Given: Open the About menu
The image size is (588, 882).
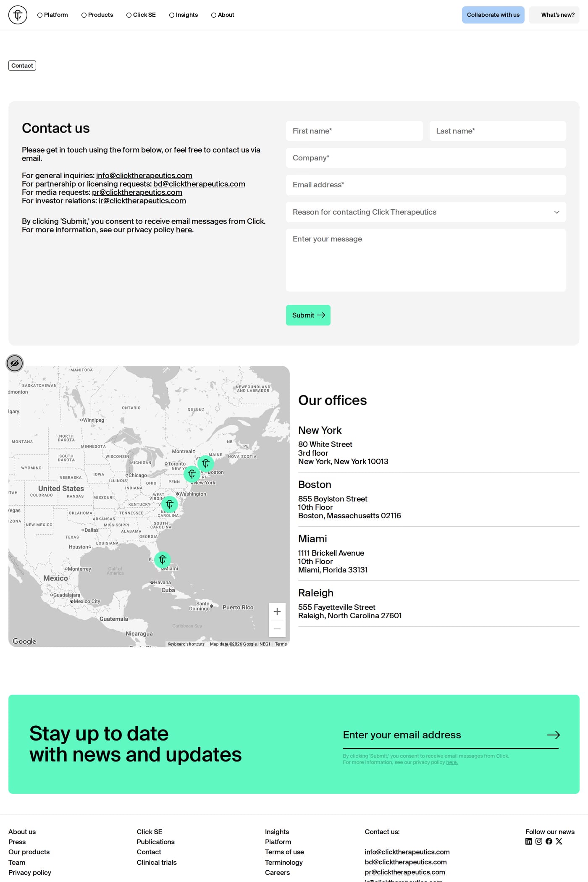Looking at the screenshot, I should [223, 15].
